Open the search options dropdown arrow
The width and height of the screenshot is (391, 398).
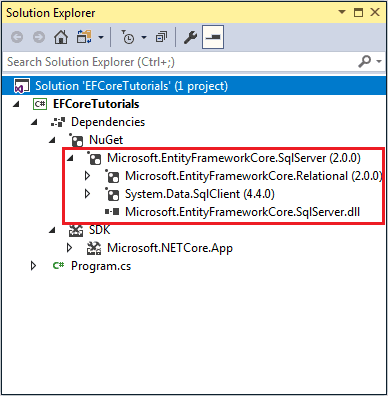coord(379,62)
